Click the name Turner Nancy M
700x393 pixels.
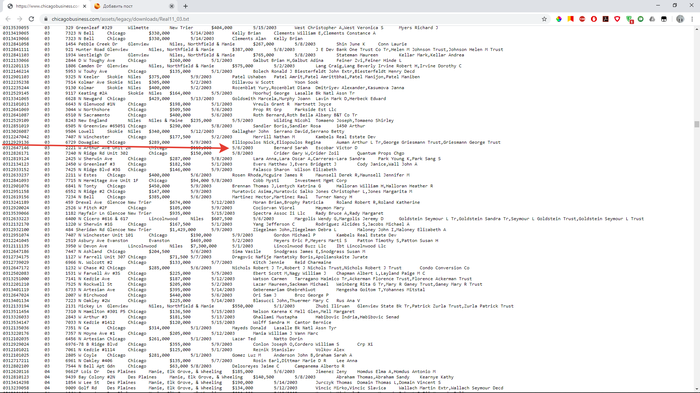coord(333,197)
